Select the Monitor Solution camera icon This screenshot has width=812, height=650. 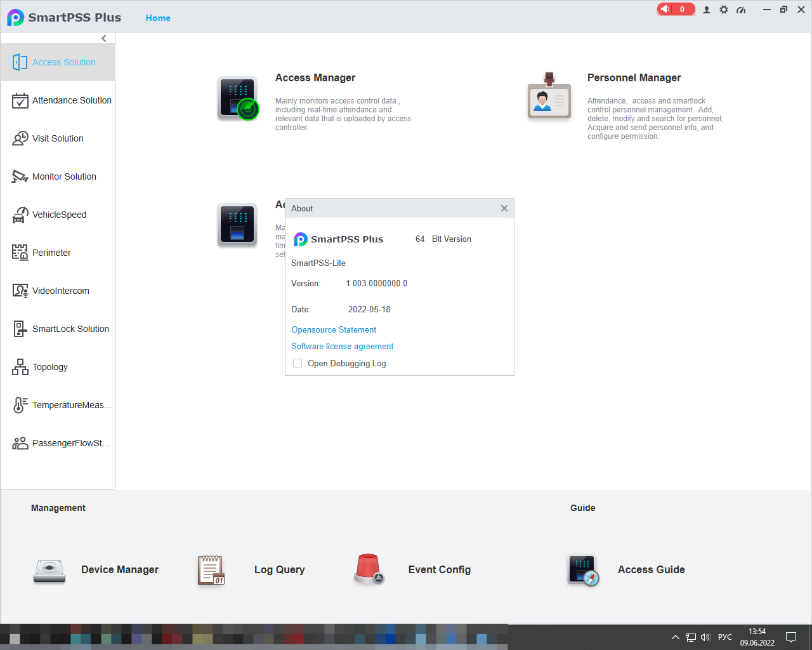[20, 176]
